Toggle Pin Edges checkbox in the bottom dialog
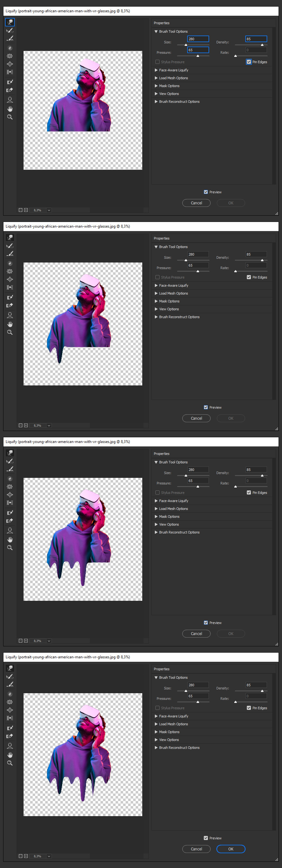The width and height of the screenshot is (282, 868). point(249,708)
